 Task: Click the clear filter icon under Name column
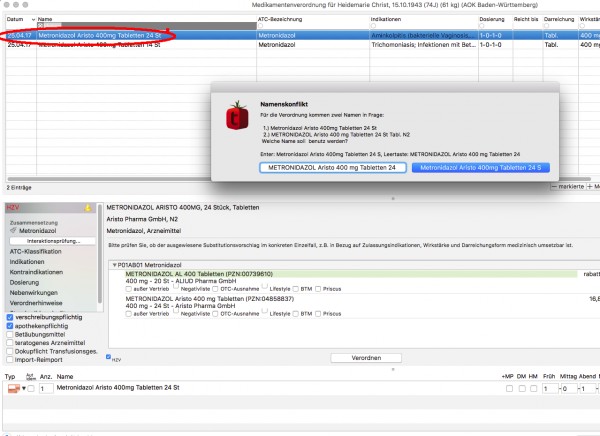41,25
